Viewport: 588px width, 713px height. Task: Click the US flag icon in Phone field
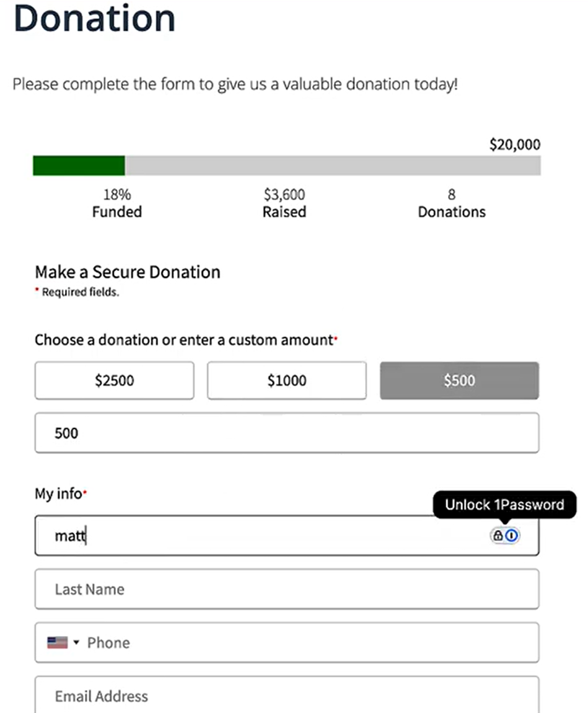click(57, 642)
